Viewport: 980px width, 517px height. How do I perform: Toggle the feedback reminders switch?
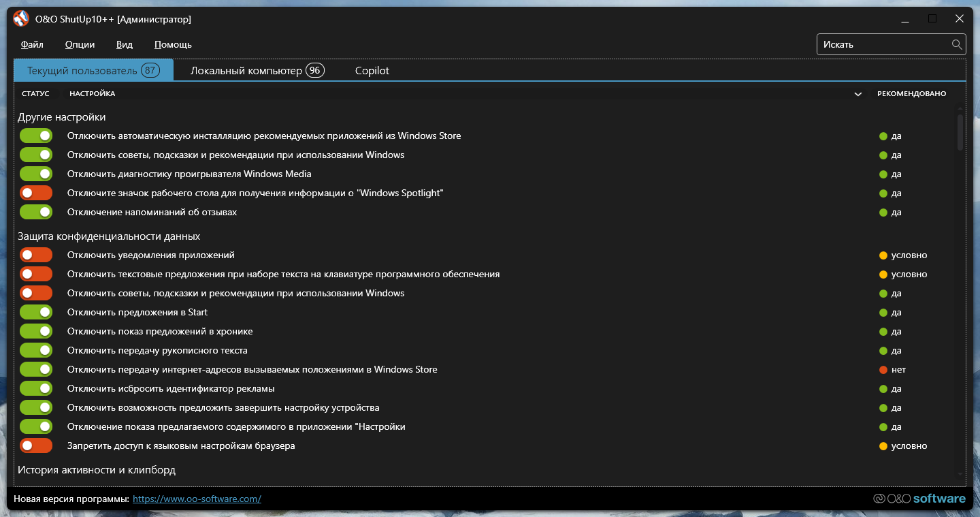36,212
